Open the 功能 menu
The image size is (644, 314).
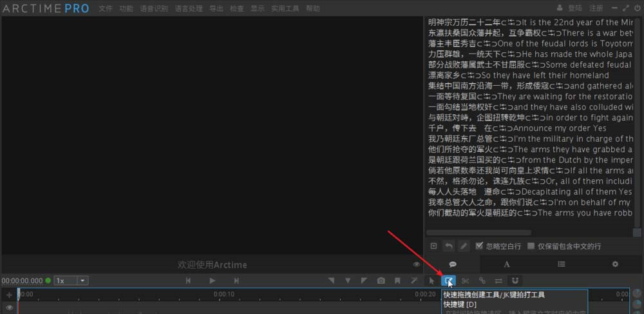click(x=126, y=8)
